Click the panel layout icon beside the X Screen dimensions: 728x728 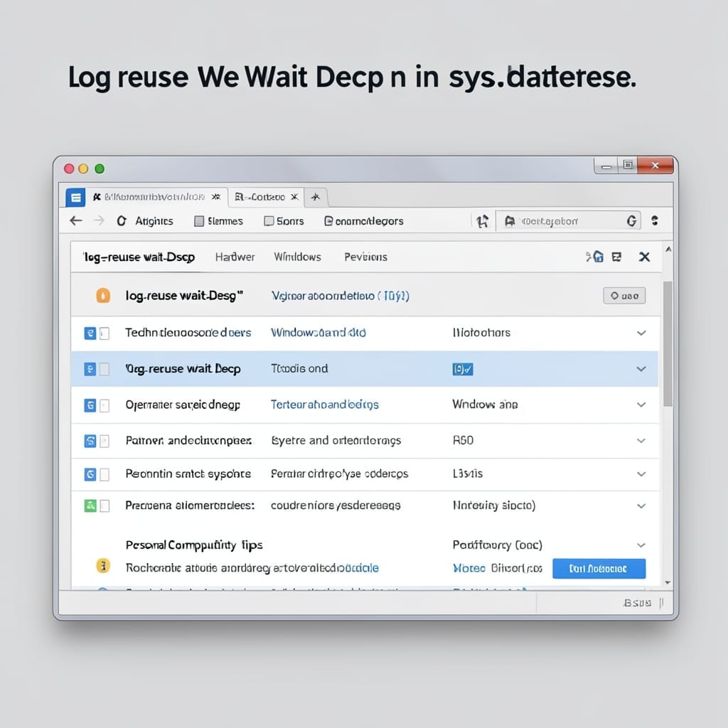(x=616, y=257)
